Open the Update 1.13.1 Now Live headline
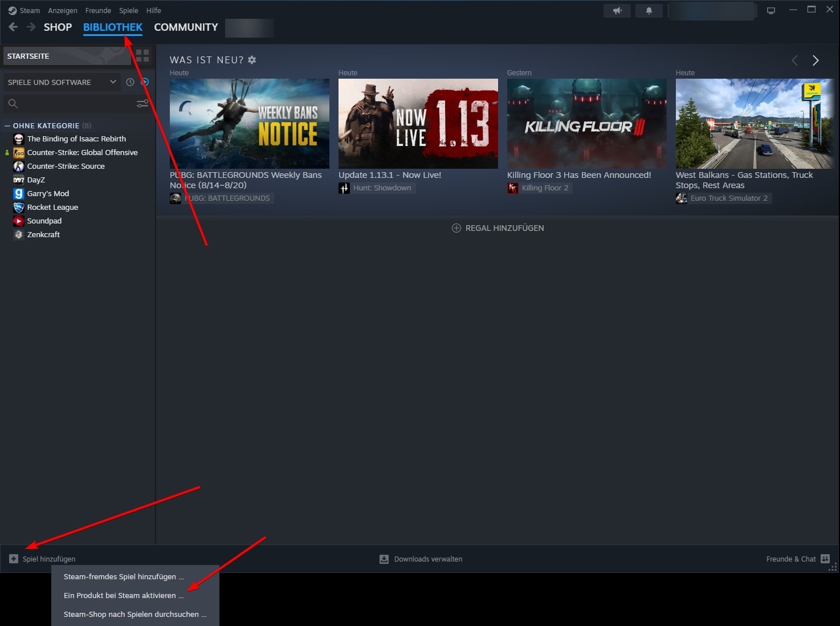Image resolution: width=840 pixels, height=626 pixels. pos(390,175)
